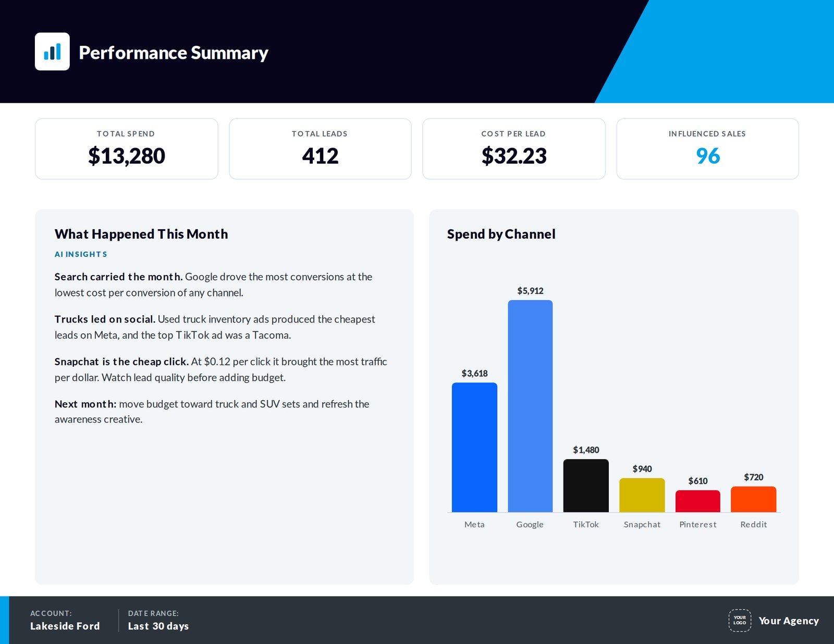The height and width of the screenshot is (644, 834).
Task: Click the Total Leads card
Action: pos(320,149)
